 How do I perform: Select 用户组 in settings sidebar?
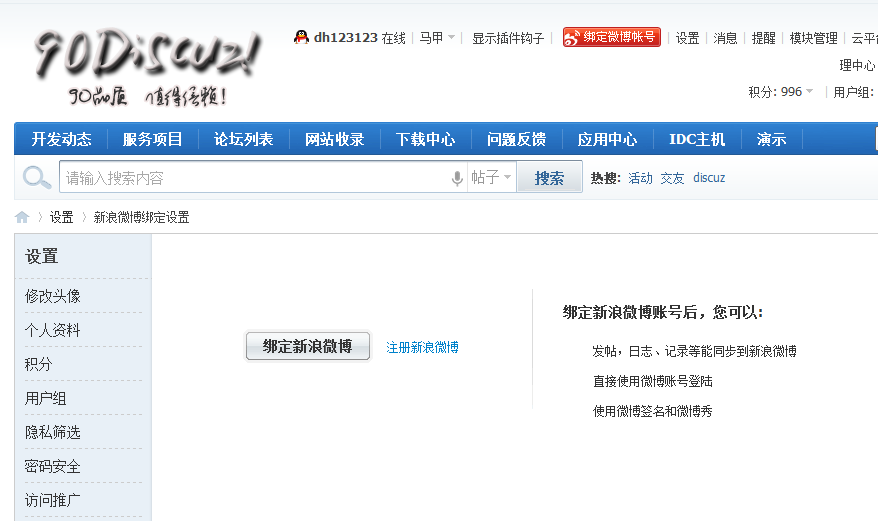(45, 398)
